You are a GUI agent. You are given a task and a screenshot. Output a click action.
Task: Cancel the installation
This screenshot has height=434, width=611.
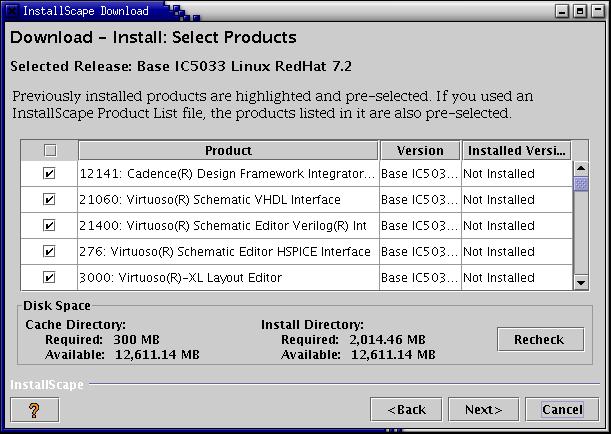coord(562,409)
